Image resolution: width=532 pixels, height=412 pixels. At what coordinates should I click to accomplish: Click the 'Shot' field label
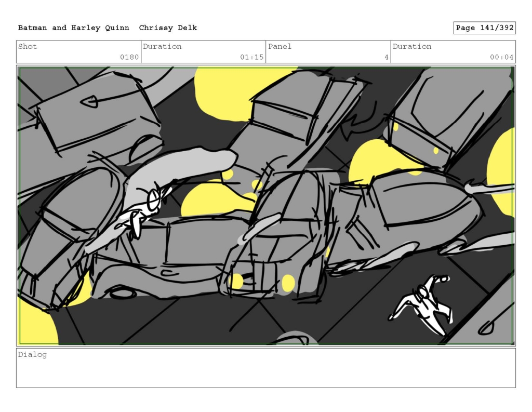[x=28, y=46]
